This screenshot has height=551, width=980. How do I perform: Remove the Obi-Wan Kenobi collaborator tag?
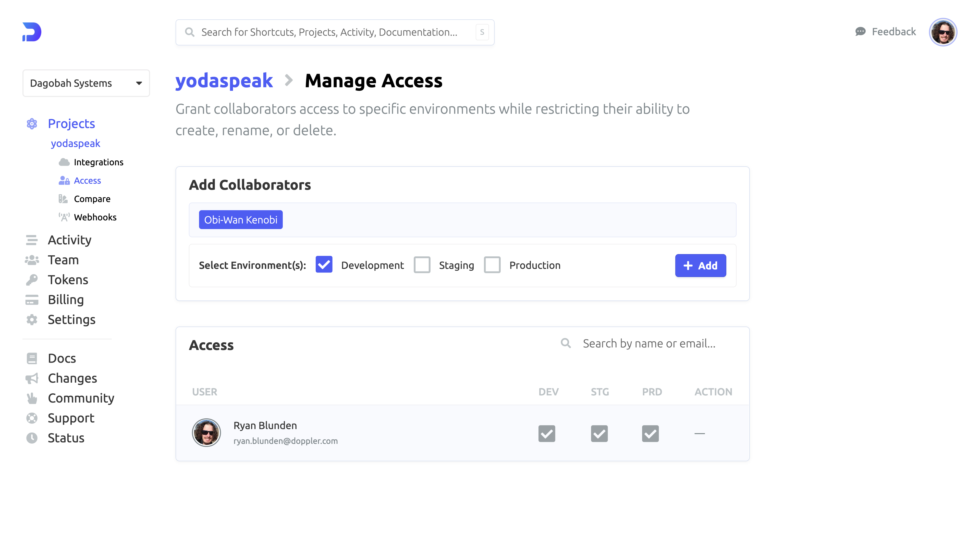point(240,220)
